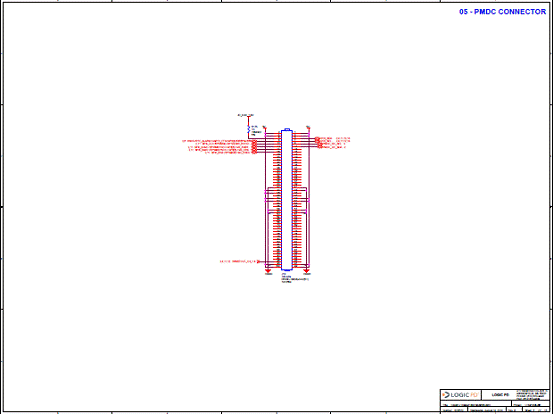Click the top-left off-page signal port

[255, 141]
